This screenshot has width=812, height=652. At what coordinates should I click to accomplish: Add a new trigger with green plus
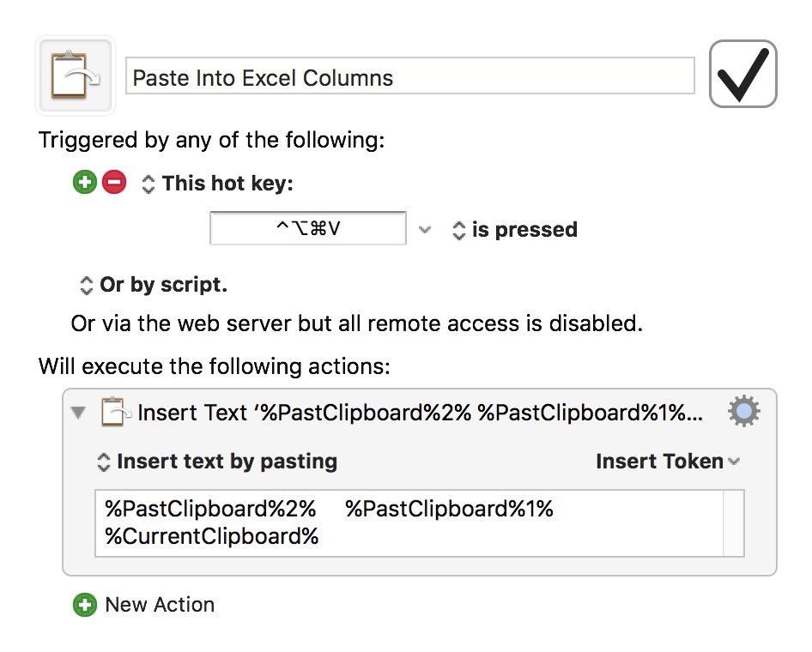(85, 182)
